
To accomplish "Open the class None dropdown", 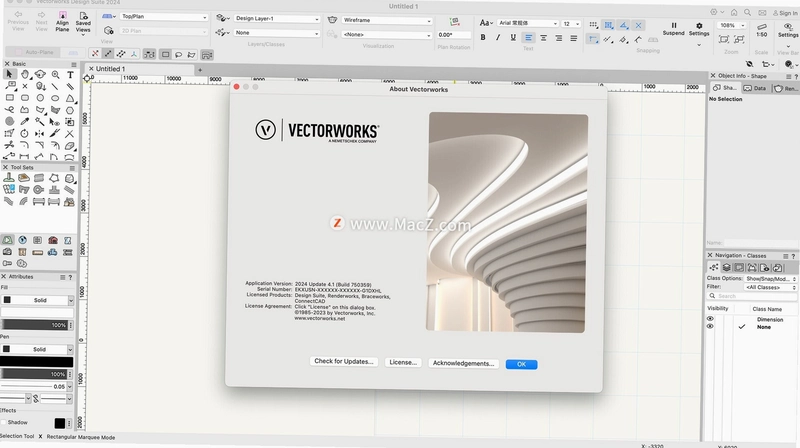I will click(x=277, y=33).
